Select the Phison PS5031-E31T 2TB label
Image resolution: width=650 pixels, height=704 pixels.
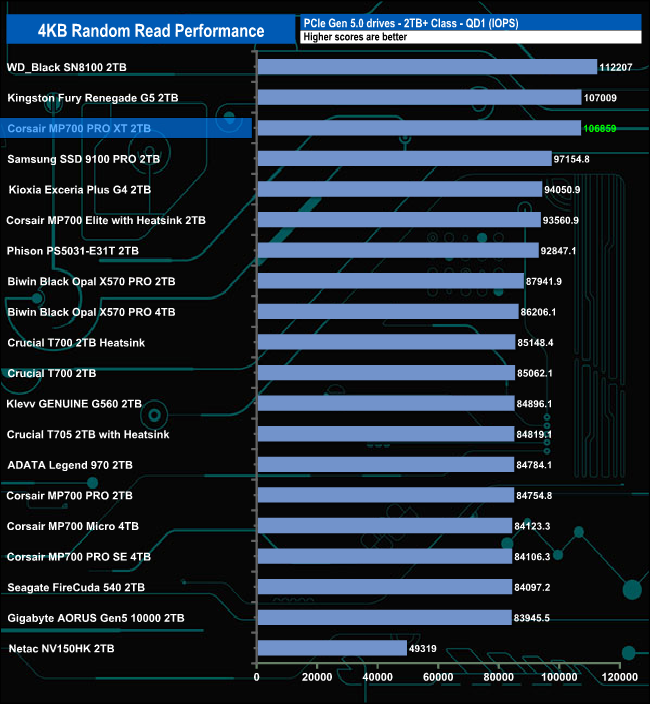[x=73, y=251]
